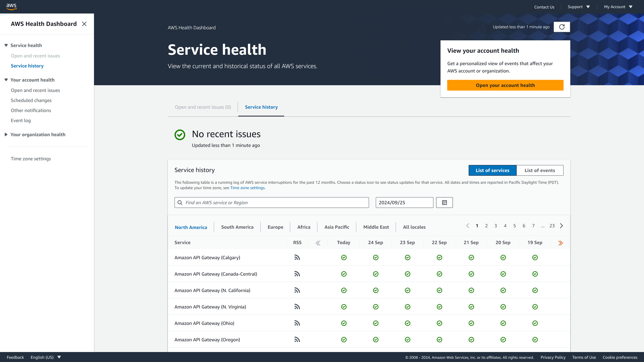Click inside the Find an AWS service search field
The height and width of the screenshot is (362, 644).
coord(272,202)
